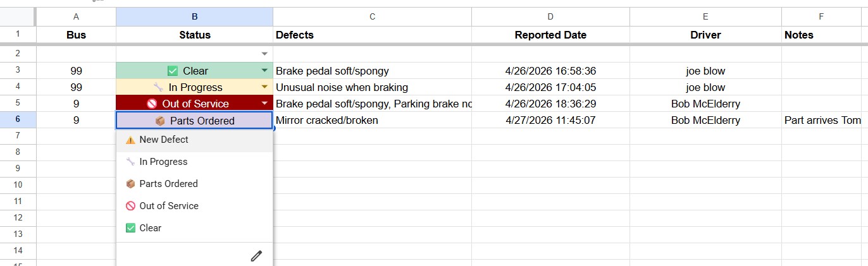Viewport: 868px width, 266px height.
Task: Open the empty row 2 status dropdown arrow
Action: point(264,54)
